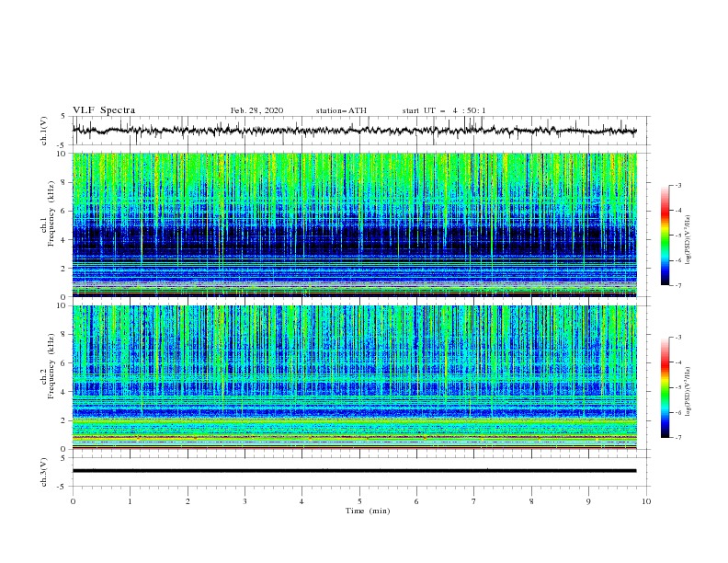This screenshot has height=563, width=728.
Task: Click time axis tick label 9
Action: coord(588,501)
